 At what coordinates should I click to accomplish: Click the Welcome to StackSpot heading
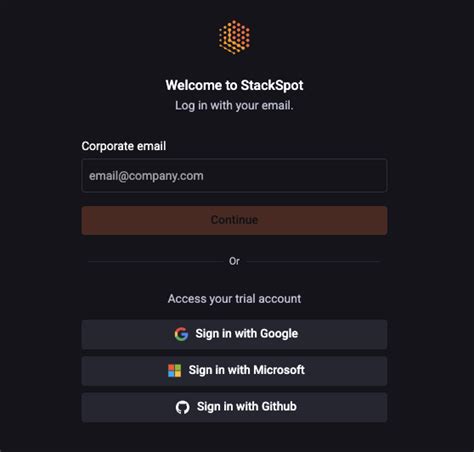tap(234, 85)
